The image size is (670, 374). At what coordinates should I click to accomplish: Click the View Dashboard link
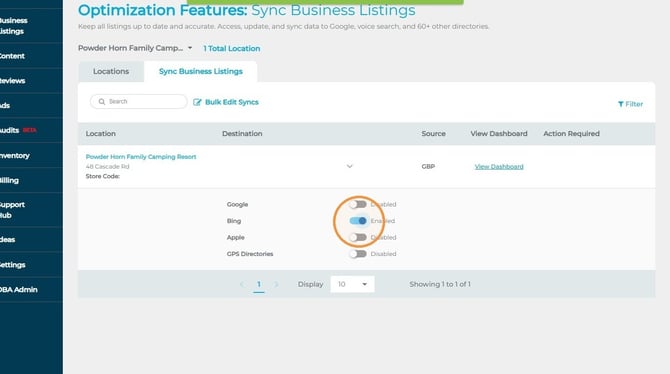pyautogui.click(x=499, y=167)
